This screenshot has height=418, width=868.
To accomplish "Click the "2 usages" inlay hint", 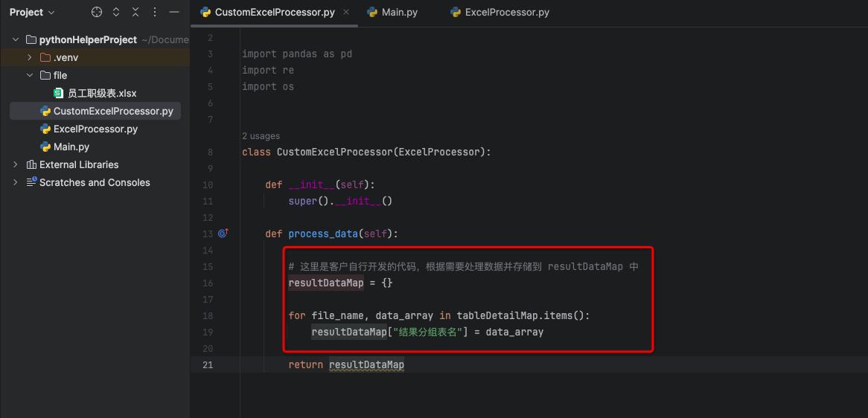I will (261, 136).
